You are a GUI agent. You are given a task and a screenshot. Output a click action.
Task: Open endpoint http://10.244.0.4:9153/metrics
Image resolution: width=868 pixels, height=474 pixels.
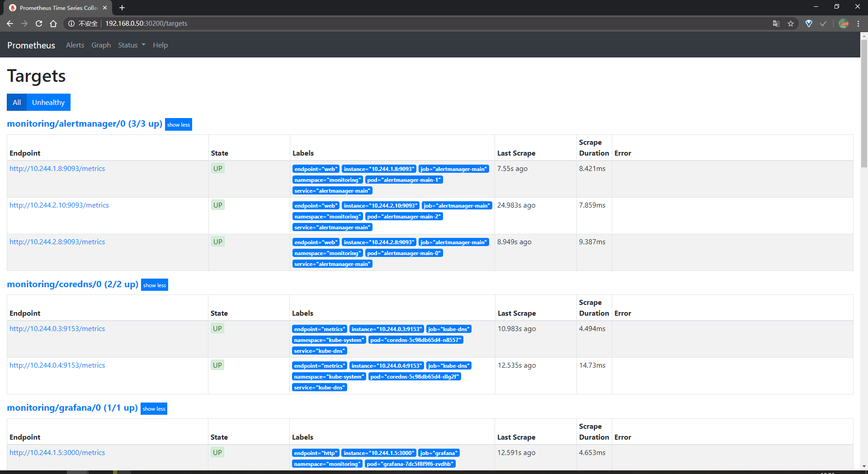tap(57, 365)
